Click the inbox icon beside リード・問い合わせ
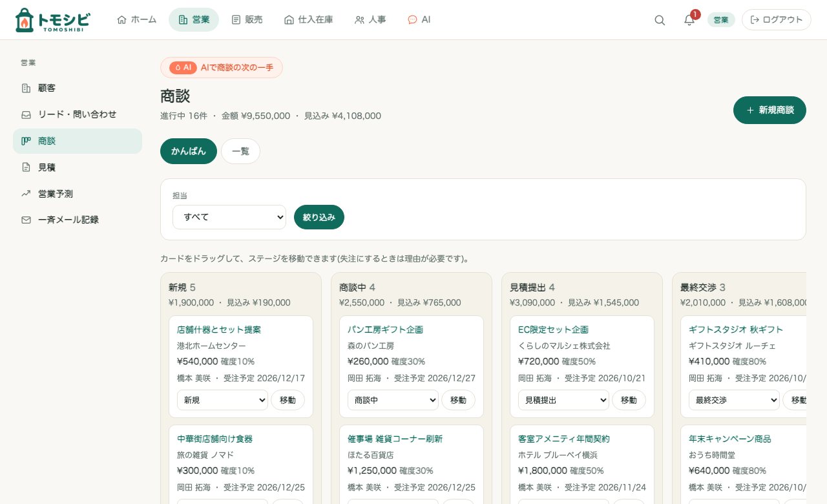 tap(26, 114)
